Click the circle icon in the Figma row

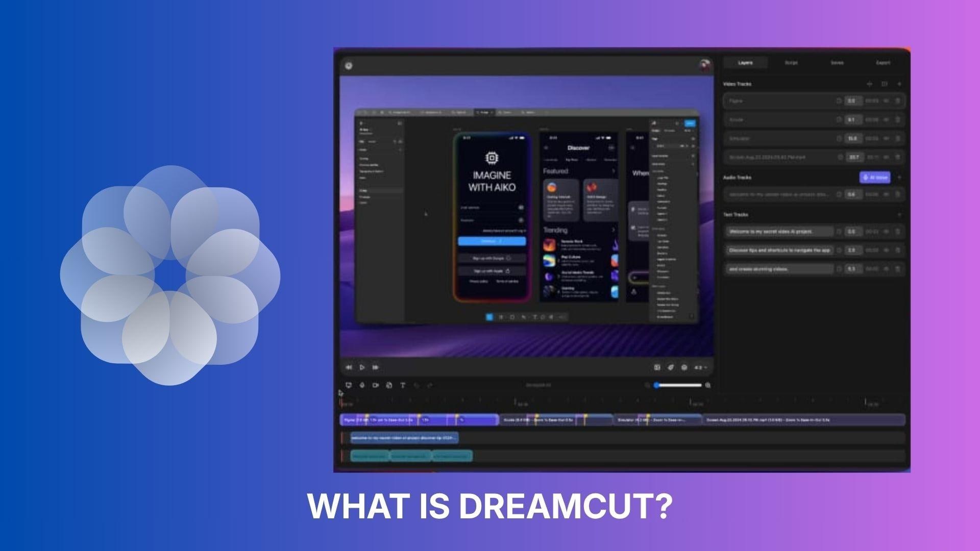coord(839,101)
